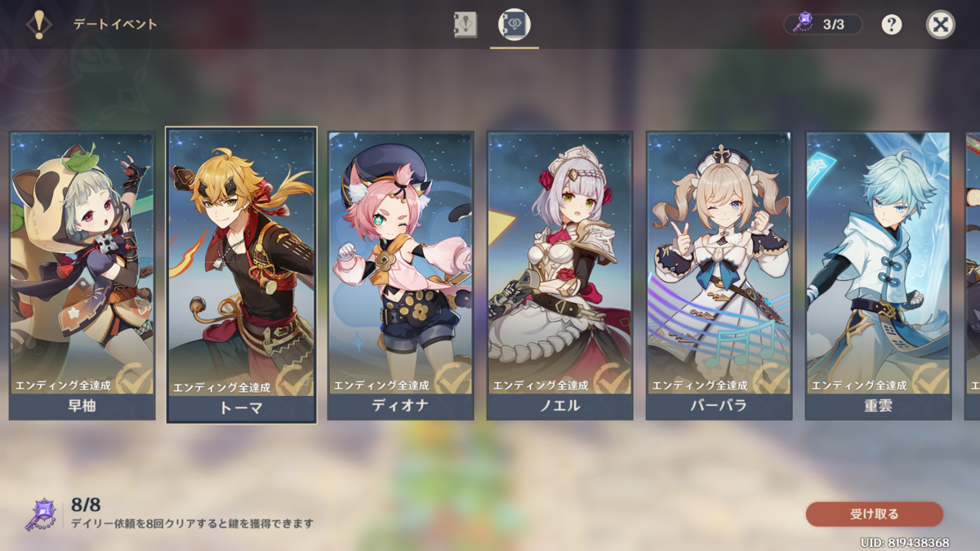Select the 重雲 character card

coord(878,276)
